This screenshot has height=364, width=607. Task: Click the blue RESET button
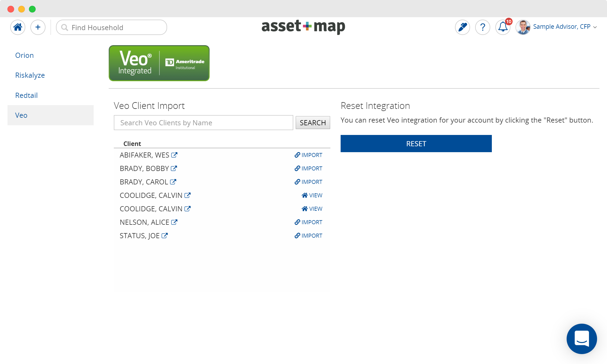tap(416, 144)
